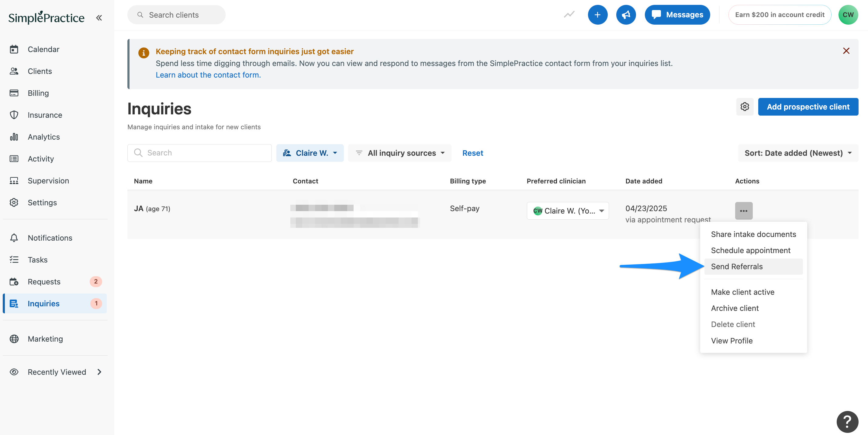The width and height of the screenshot is (868, 435).
Task: Focus the Search clients field
Action: 176,15
